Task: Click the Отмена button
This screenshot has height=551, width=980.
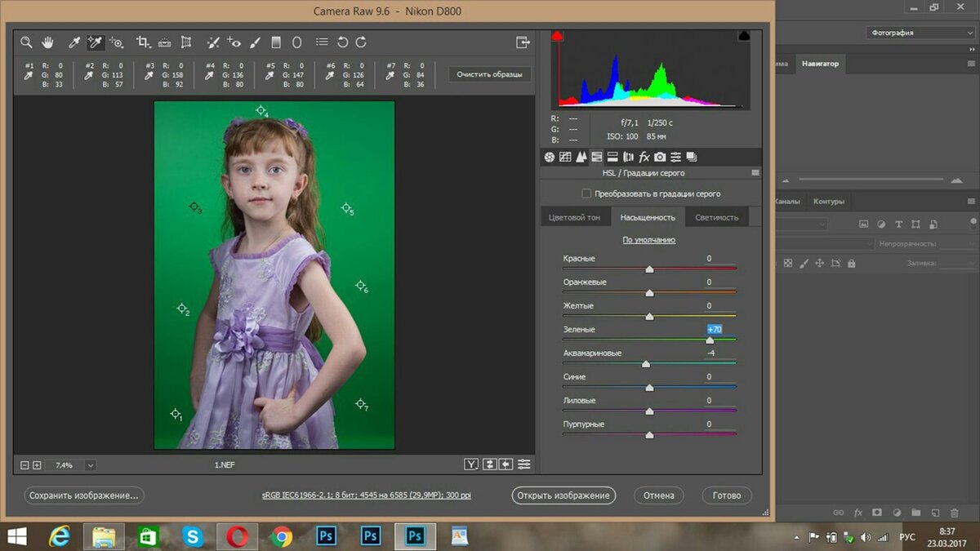Action: (658, 495)
